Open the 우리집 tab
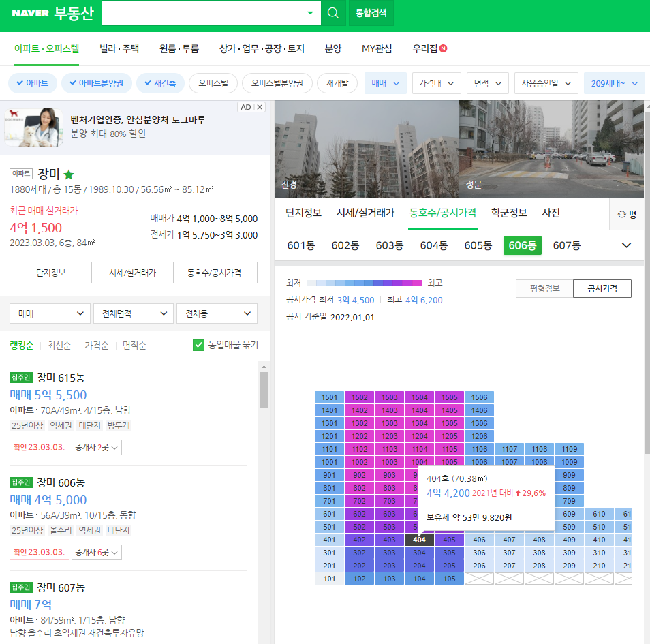This screenshot has width=650, height=644. point(429,48)
